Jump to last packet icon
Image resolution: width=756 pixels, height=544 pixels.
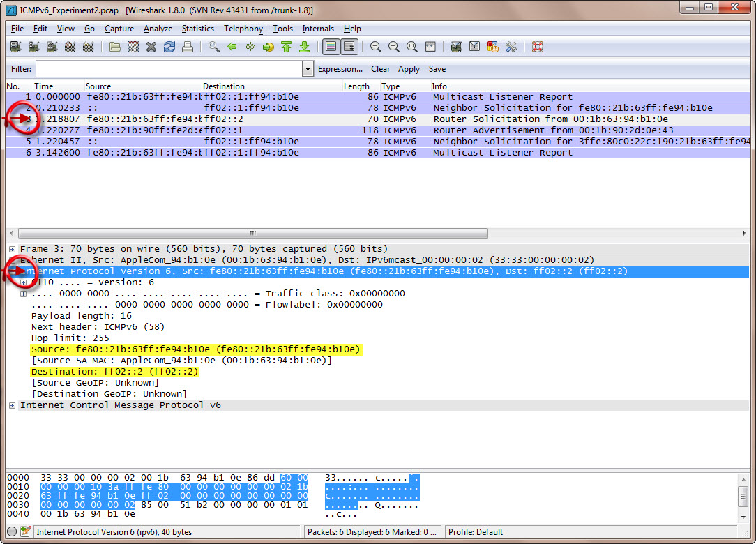point(304,47)
